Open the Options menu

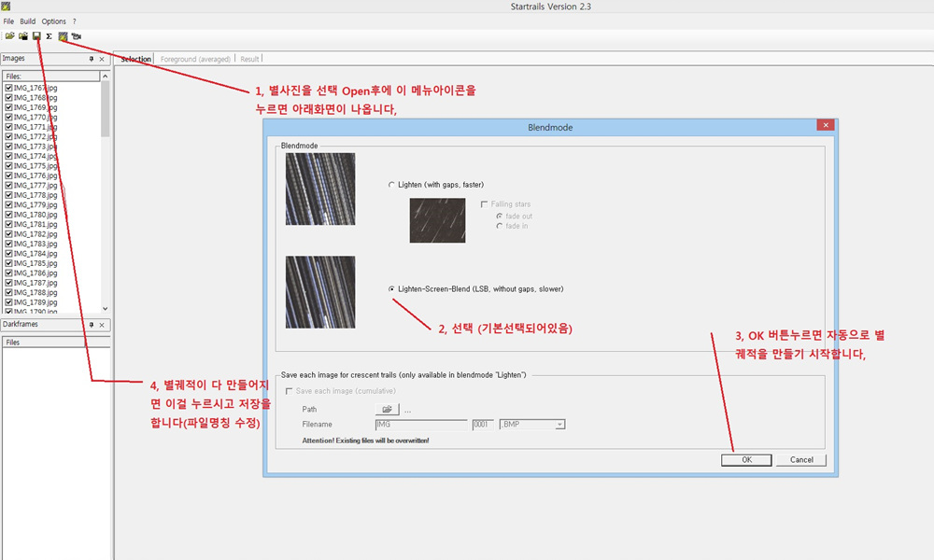[x=54, y=21]
